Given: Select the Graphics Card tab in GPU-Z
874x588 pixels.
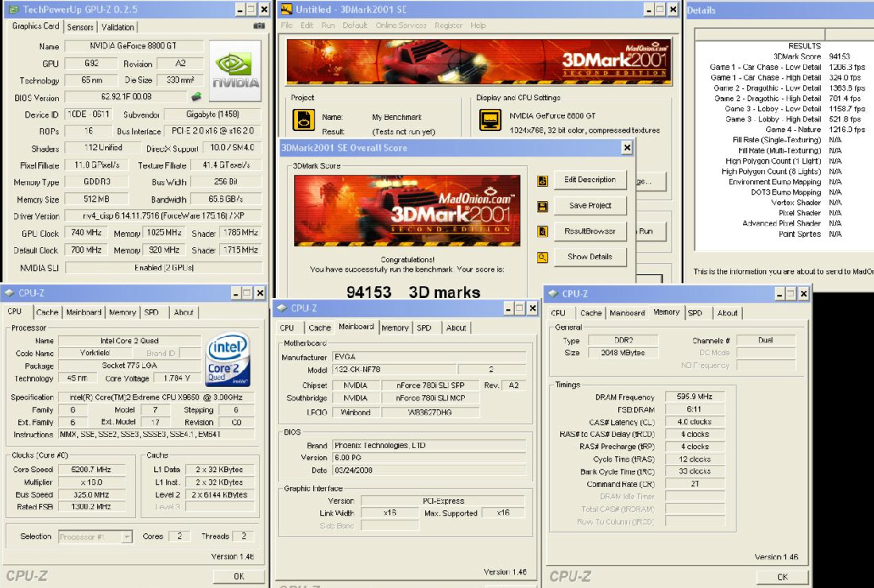Looking at the screenshot, I should click(x=36, y=25).
